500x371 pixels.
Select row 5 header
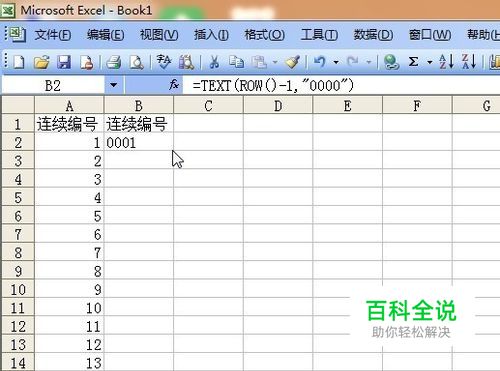18,198
